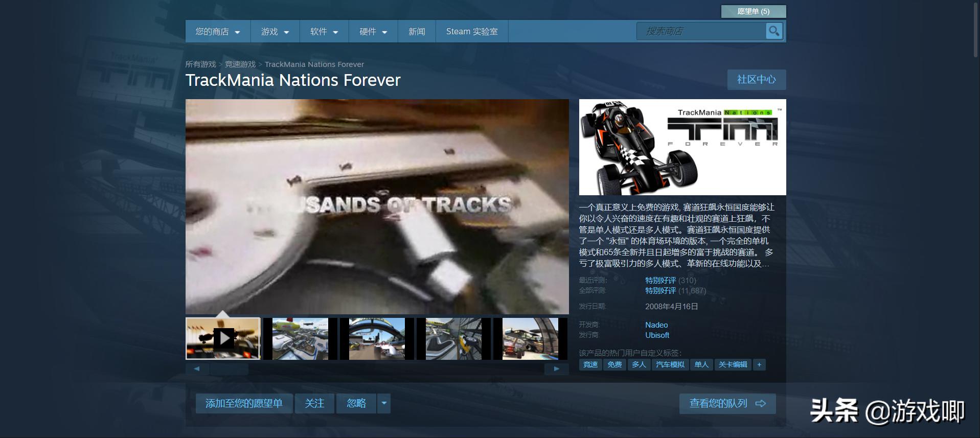Viewport: 980px width, 438px height.
Task: Click the 忽略 button
Action: pos(356,403)
